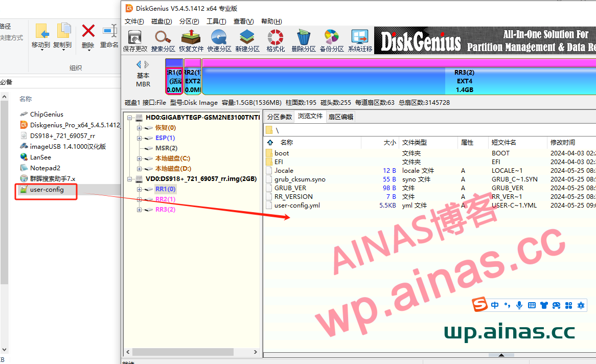Click the red Delete (删除) icon in Explorer
Screen dimensions: 596x364
[x=88, y=36]
